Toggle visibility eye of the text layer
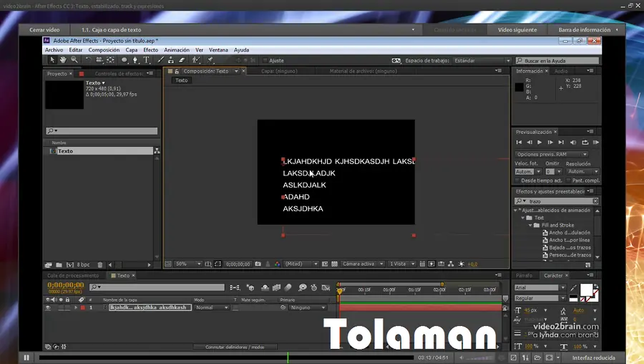Viewport: 644px width, 364px height. tap(48, 307)
